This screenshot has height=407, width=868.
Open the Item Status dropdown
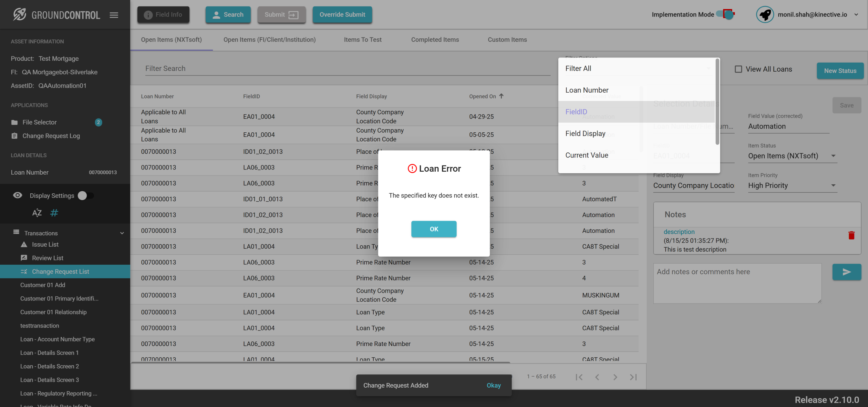pos(792,156)
